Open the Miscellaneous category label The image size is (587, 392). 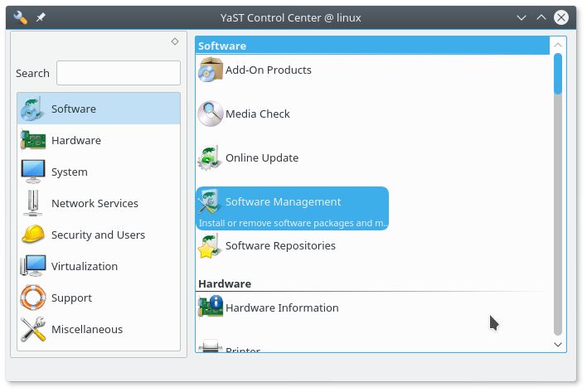coord(87,329)
